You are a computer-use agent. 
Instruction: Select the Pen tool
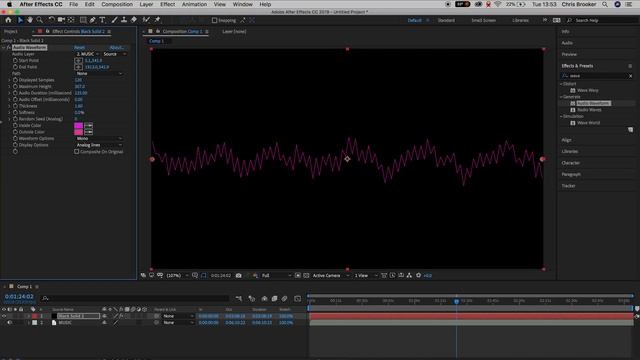point(93,20)
